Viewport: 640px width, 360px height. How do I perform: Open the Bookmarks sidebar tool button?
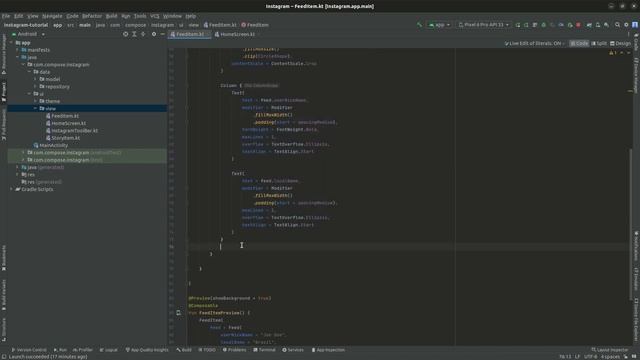(4, 258)
